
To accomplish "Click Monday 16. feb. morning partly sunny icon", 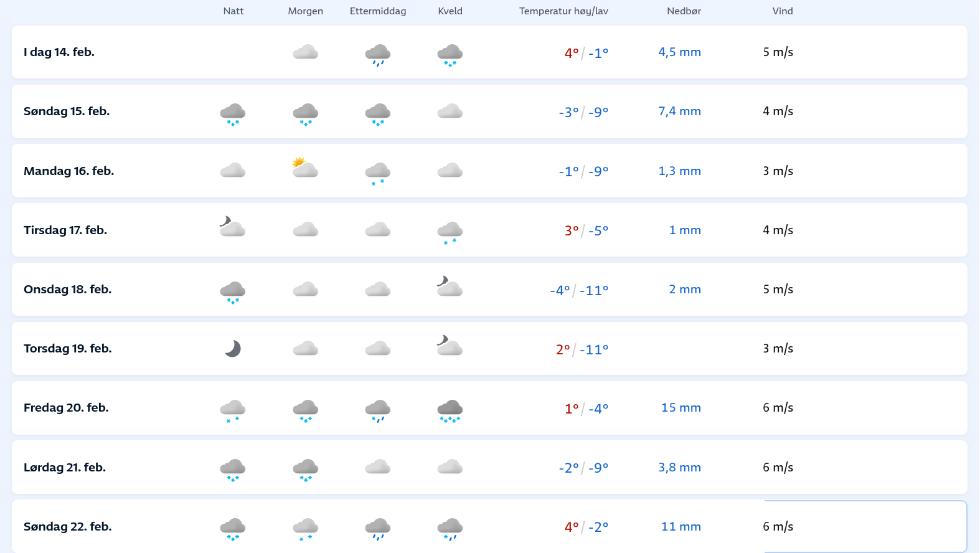I will [305, 168].
